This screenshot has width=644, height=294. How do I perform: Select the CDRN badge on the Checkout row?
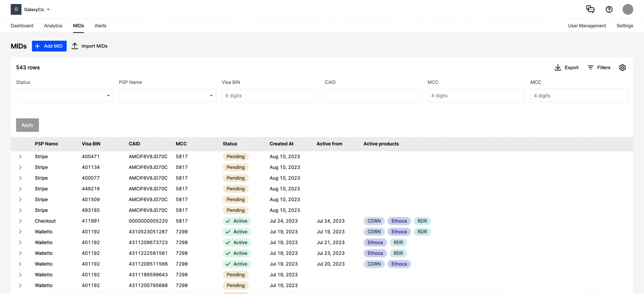pyautogui.click(x=374, y=221)
